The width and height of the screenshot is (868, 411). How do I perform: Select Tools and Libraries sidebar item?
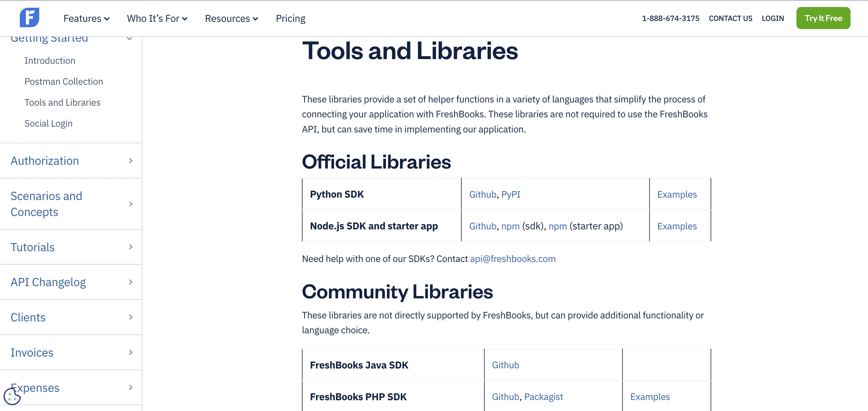[62, 102]
